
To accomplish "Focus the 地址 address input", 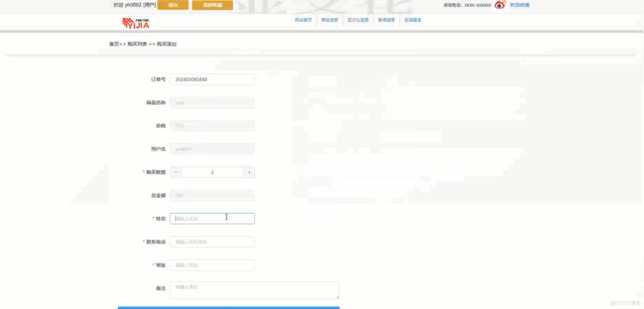I will 212,265.
